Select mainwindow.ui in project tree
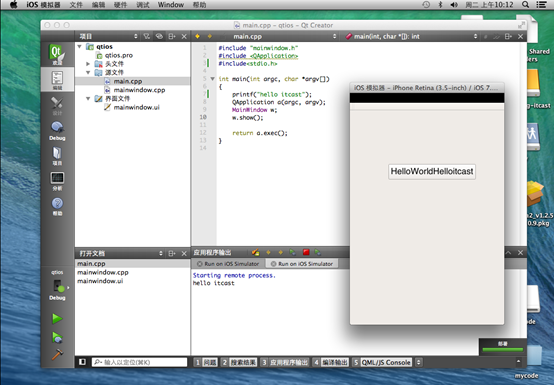This screenshot has width=554, height=385. pos(136,107)
